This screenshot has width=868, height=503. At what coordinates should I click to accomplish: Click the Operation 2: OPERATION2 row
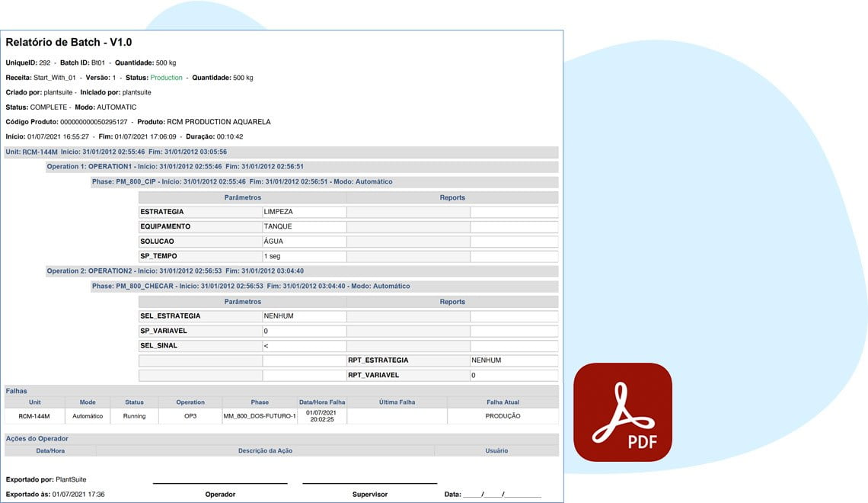pyautogui.click(x=302, y=271)
